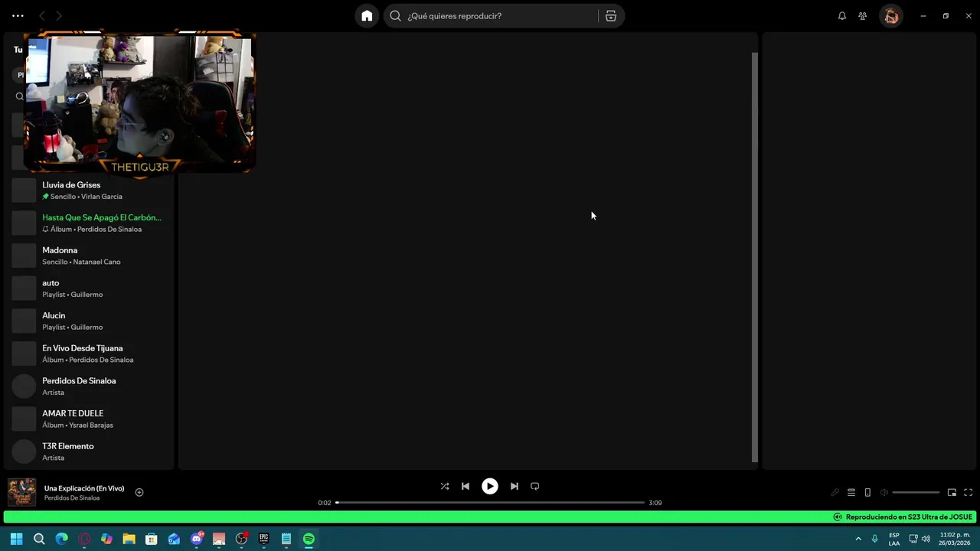This screenshot has height=551, width=980.
Task: Open Windows taskbar Search
Action: (x=39, y=539)
